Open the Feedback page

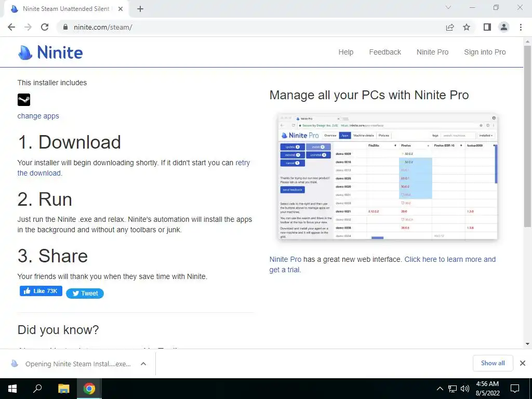tap(385, 52)
